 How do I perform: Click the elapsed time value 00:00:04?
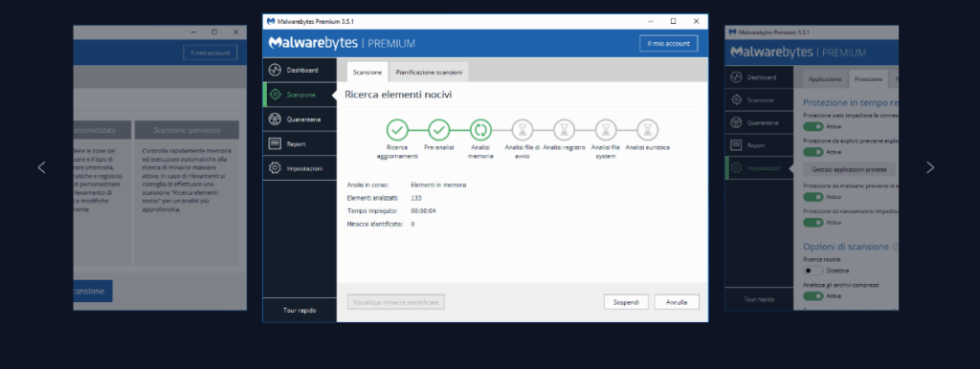(423, 211)
